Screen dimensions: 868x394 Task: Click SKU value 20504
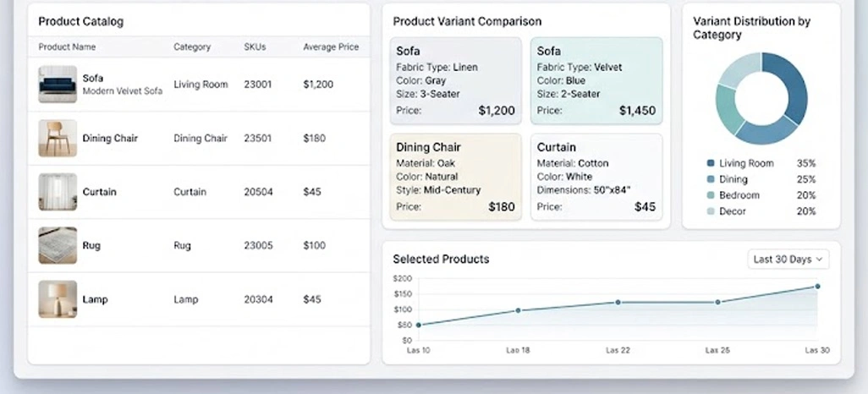pos(259,192)
